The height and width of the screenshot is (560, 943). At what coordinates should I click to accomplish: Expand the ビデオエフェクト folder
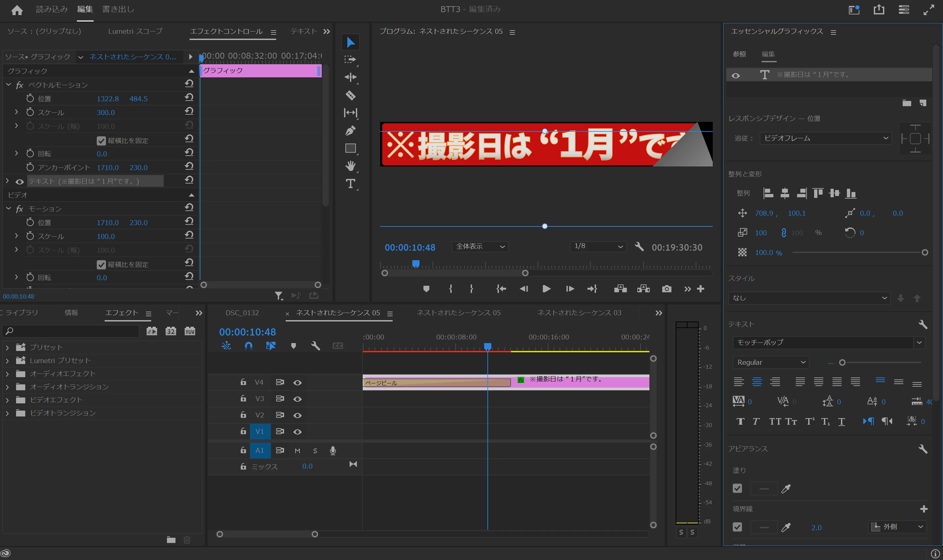pyautogui.click(x=7, y=400)
